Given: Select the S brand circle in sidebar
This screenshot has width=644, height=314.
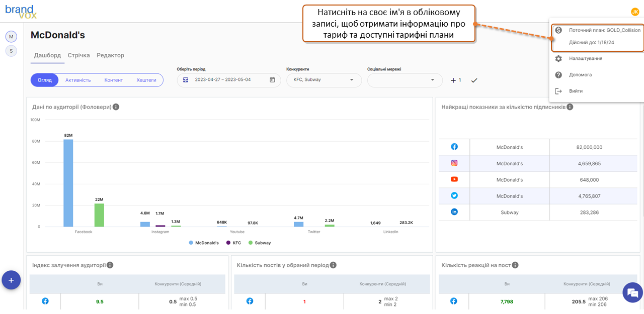Looking at the screenshot, I should tap(11, 51).
